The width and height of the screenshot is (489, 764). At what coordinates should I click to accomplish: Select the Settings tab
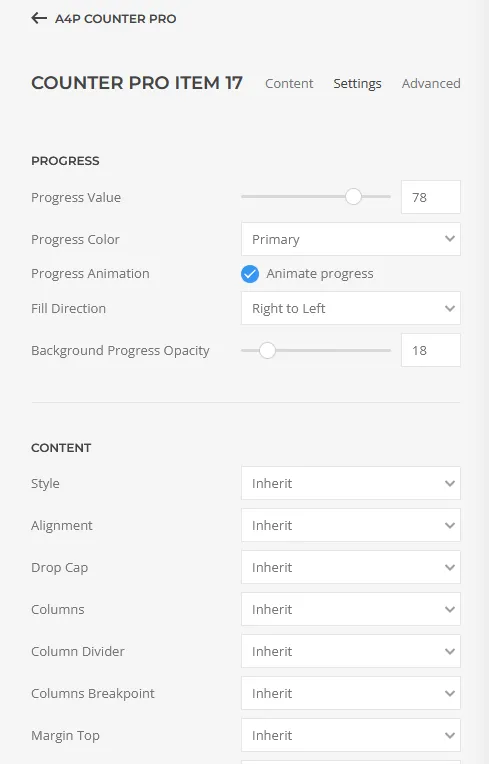[x=357, y=83]
